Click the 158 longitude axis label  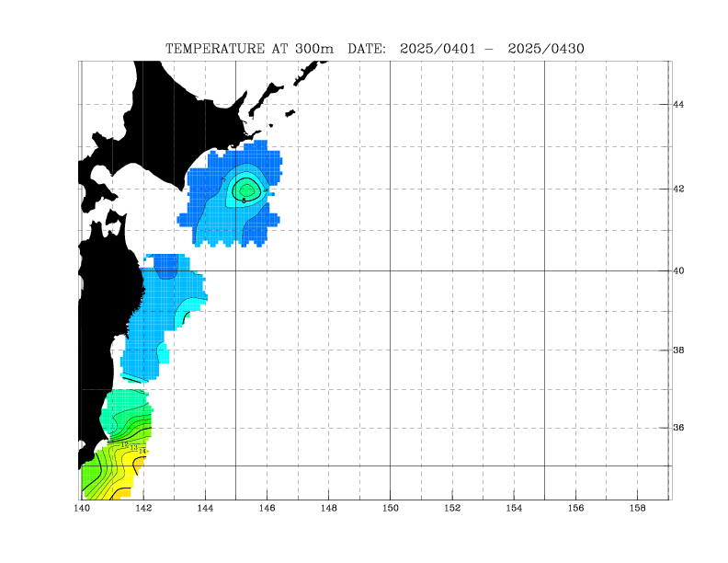tap(638, 507)
